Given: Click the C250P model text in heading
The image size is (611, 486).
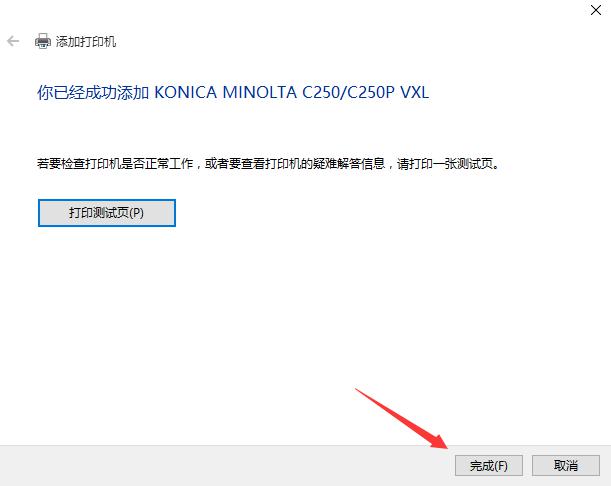Looking at the screenshot, I should tap(371, 92).
